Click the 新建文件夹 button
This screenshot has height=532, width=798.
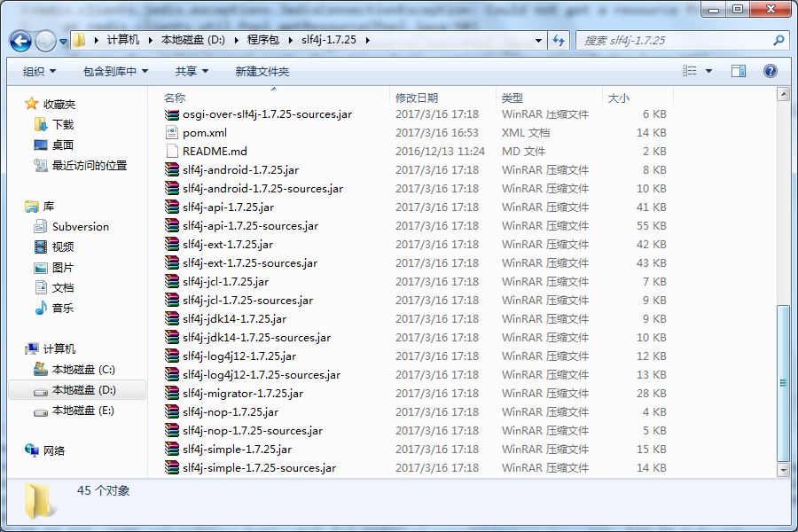pyautogui.click(x=262, y=72)
